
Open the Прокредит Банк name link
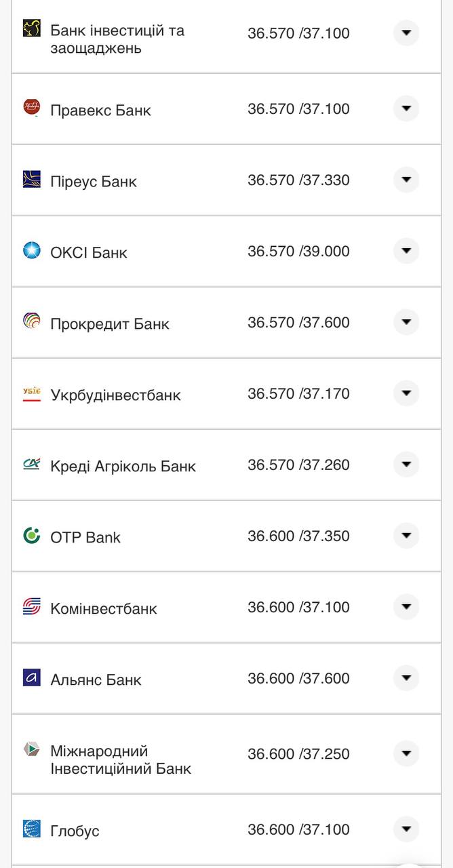coord(110,324)
